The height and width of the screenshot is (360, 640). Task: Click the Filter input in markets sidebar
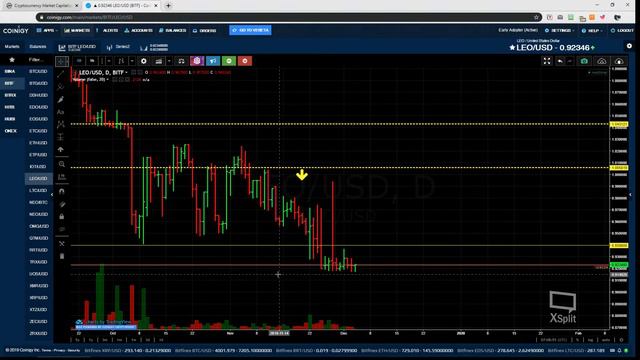pyautogui.click(x=36, y=60)
